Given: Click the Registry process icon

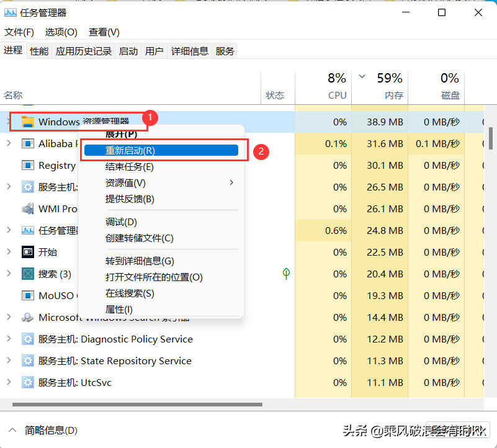Looking at the screenshot, I should tap(27, 165).
